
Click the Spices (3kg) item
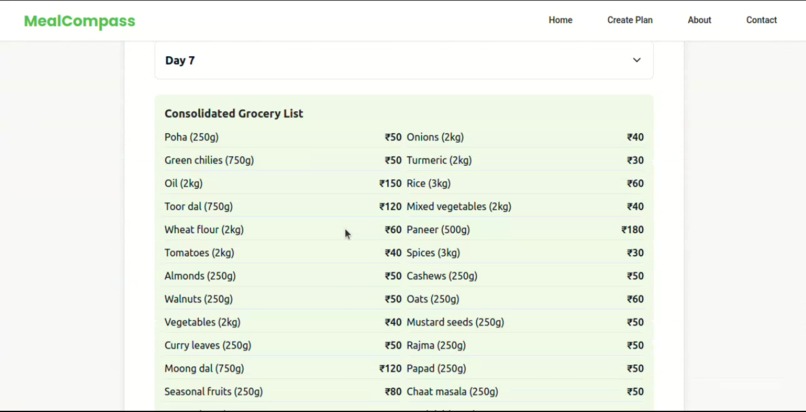click(433, 253)
